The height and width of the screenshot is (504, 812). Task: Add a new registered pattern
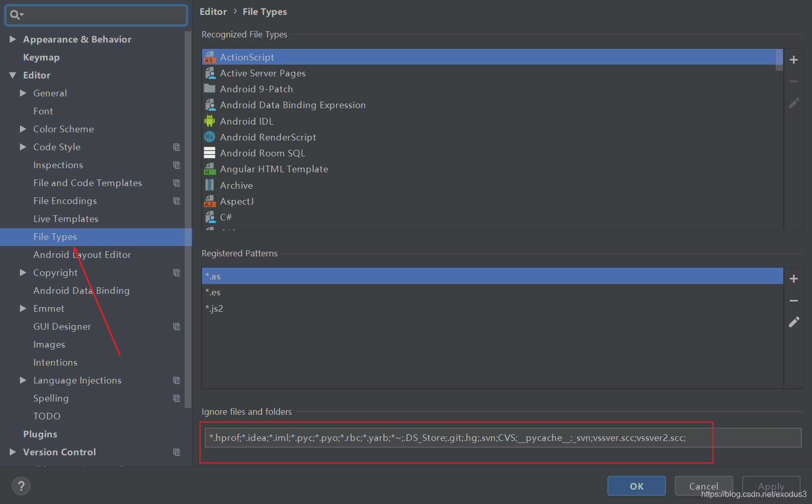pos(794,279)
